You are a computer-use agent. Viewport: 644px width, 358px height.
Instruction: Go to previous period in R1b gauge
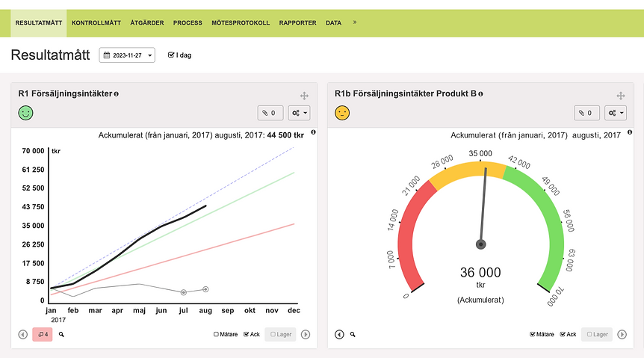point(339,335)
